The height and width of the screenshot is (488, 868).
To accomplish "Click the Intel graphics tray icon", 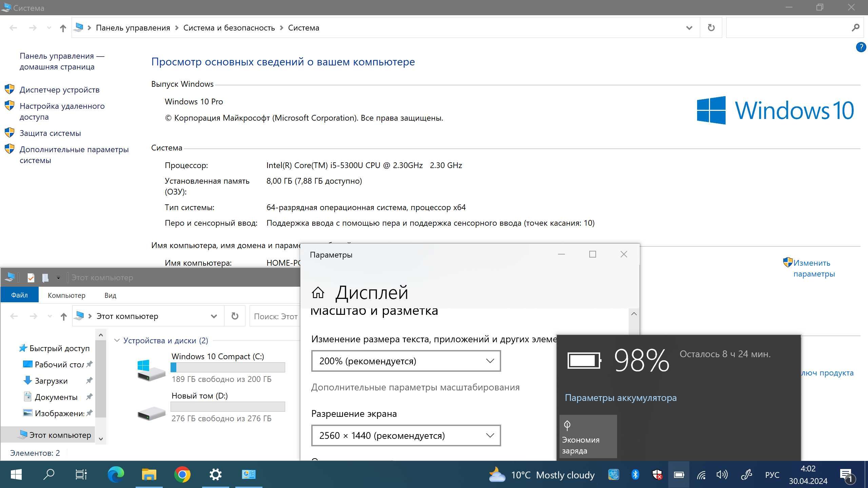I will pos(613,474).
